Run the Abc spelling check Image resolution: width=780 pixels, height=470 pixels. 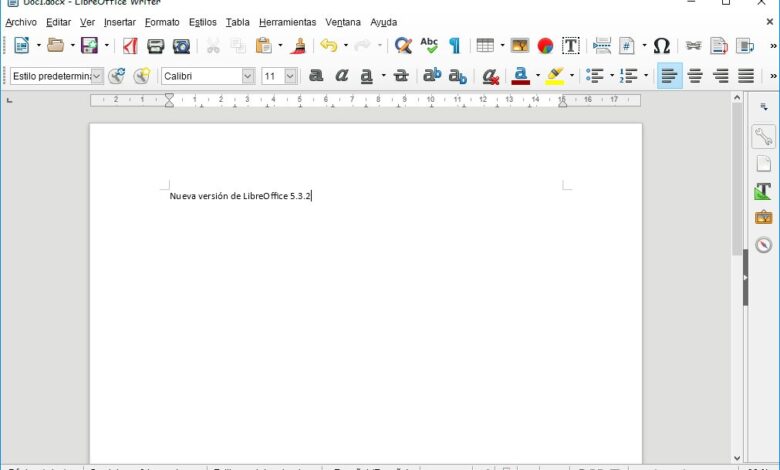click(x=429, y=45)
